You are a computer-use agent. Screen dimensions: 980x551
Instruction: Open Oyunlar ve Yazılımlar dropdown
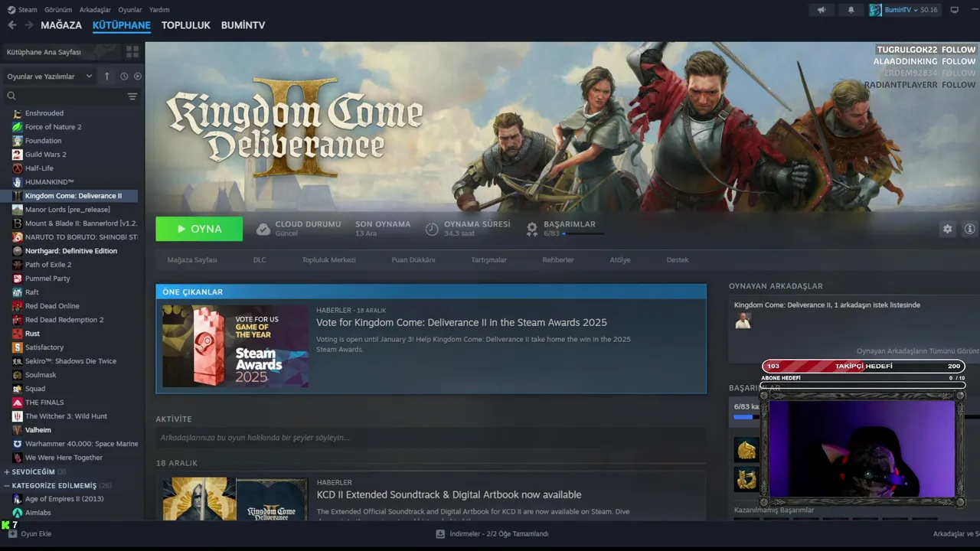(x=50, y=77)
